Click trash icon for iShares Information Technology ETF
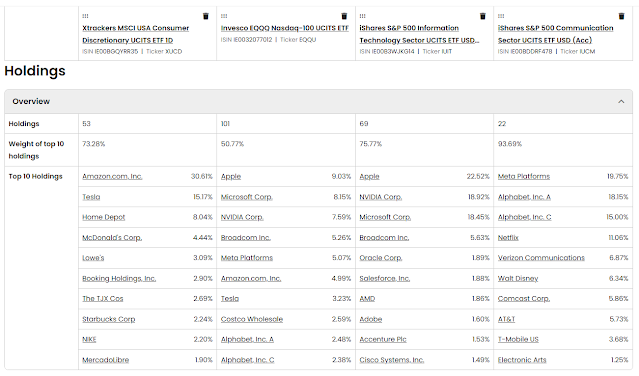The height and width of the screenshot is (376, 639). (483, 16)
